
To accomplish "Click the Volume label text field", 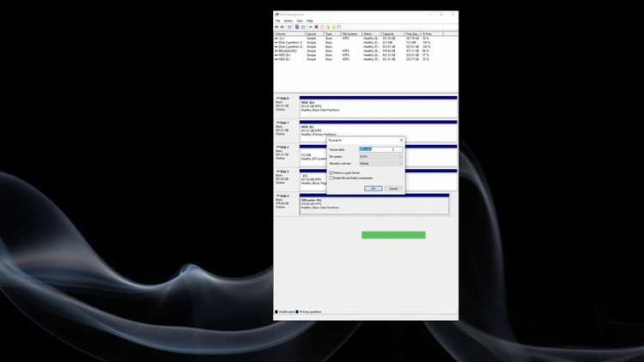I will click(x=380, y=149).
